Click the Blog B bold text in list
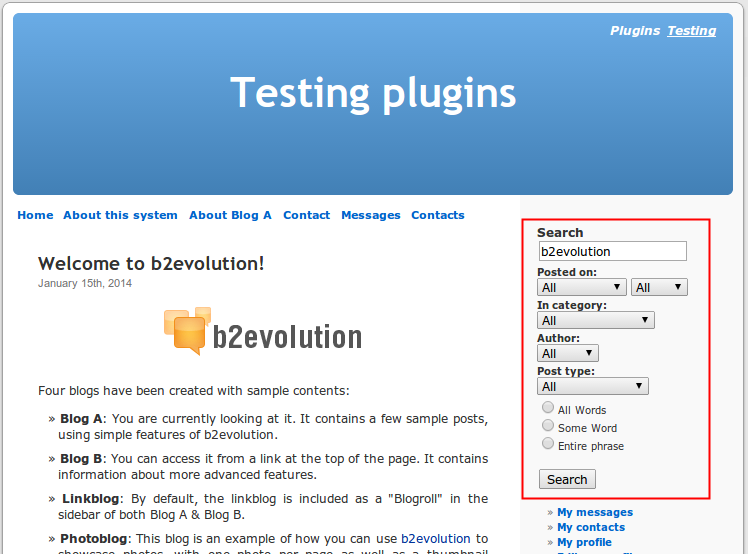This screenshot has height=554, width=748. coord(81,459)
